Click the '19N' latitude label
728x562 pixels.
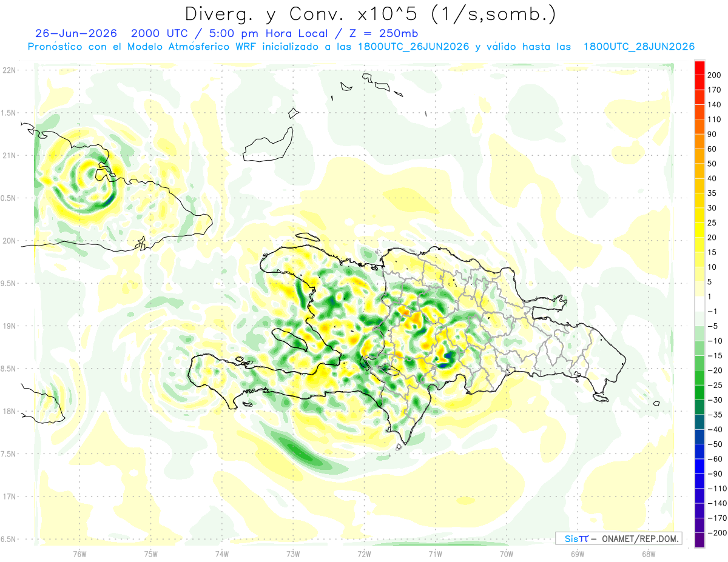click(9, 326)
